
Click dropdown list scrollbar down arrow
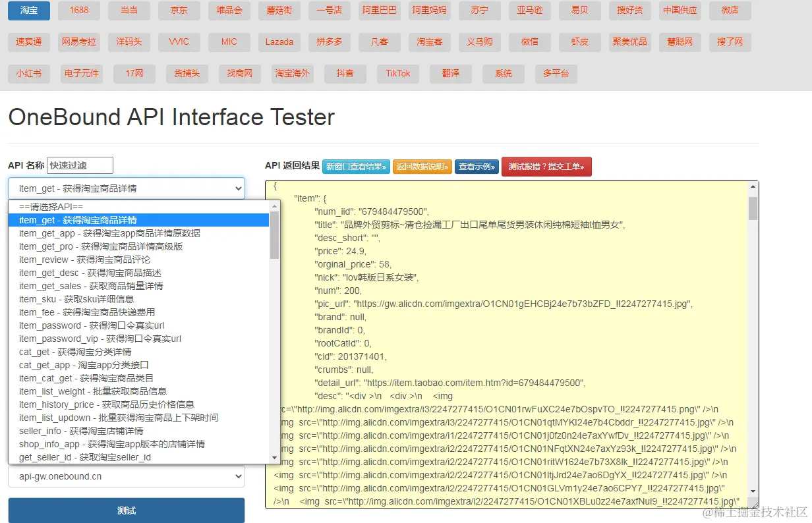(x=275, y=458)
